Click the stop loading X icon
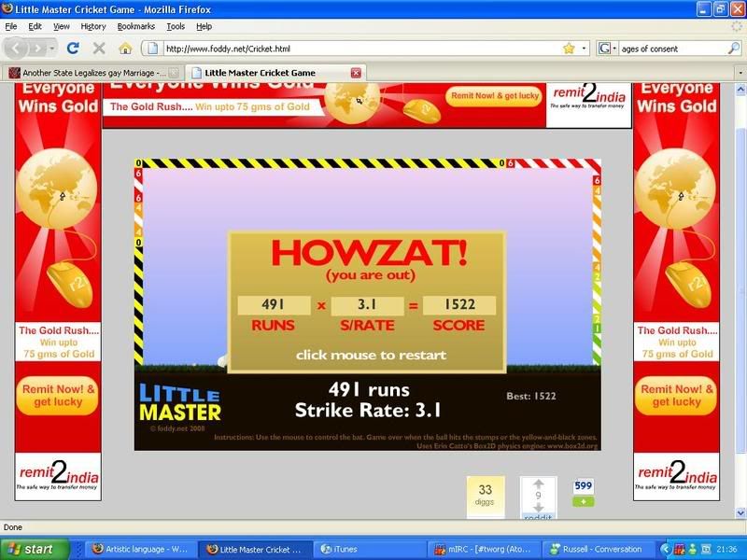This screenshot has width=747, height=560. (x=99, y=49)
